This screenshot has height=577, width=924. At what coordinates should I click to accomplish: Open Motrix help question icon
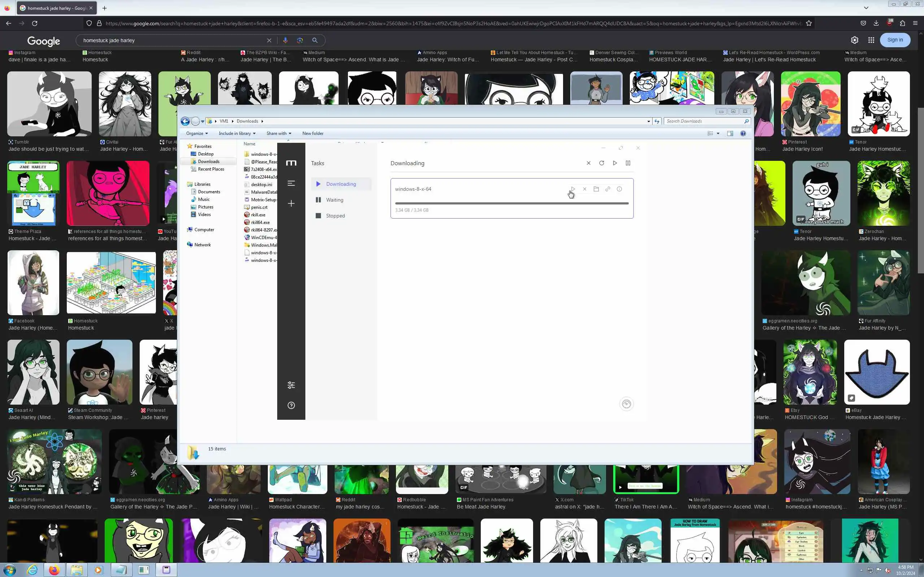point(291,405)
